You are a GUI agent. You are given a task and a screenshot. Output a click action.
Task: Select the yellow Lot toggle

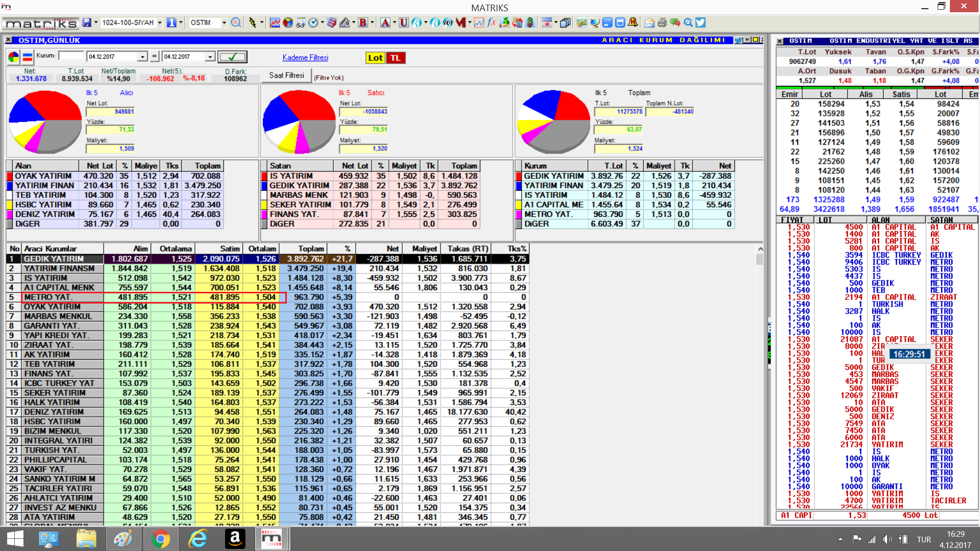pos(375,58)
